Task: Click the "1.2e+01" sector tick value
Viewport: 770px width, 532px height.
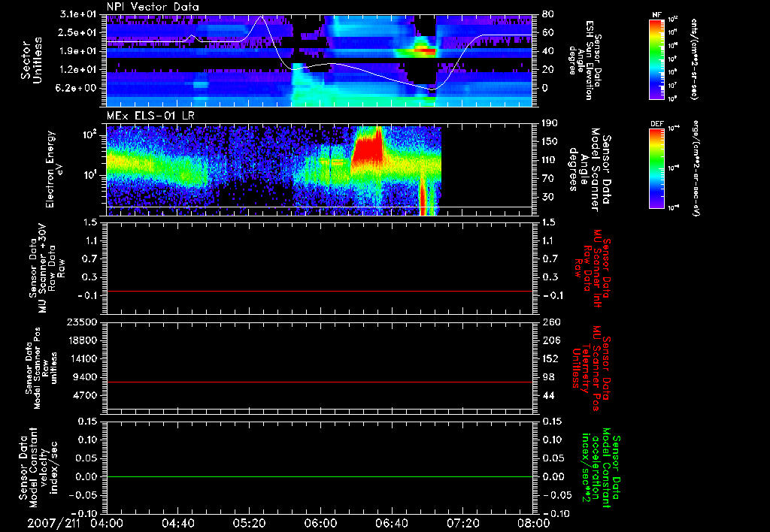Action: 80,70
